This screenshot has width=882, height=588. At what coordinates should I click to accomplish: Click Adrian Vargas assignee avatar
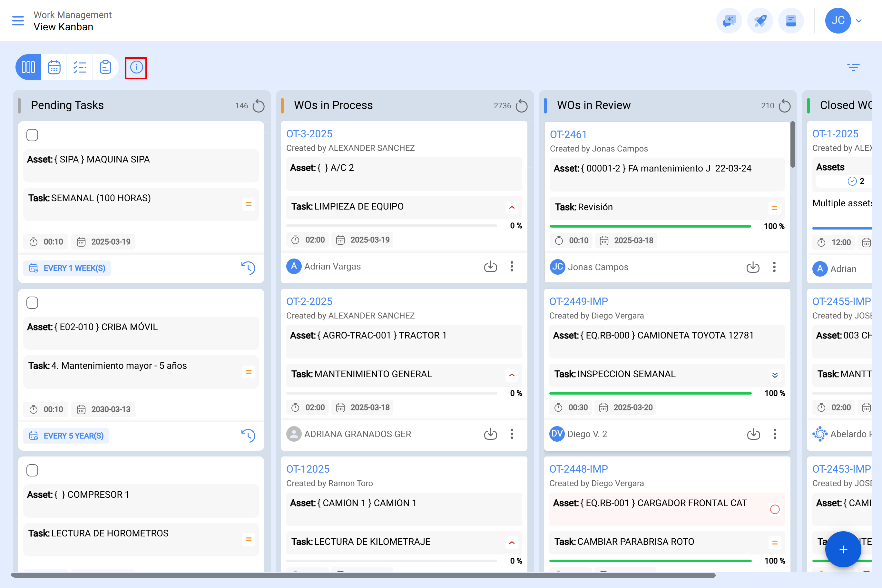294,267
